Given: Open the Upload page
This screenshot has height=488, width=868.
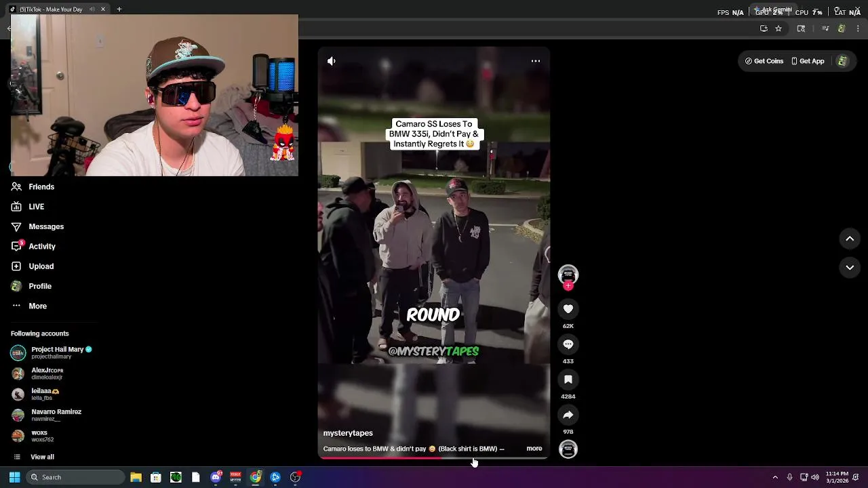Looking at the screenshot, I should 32,266.
